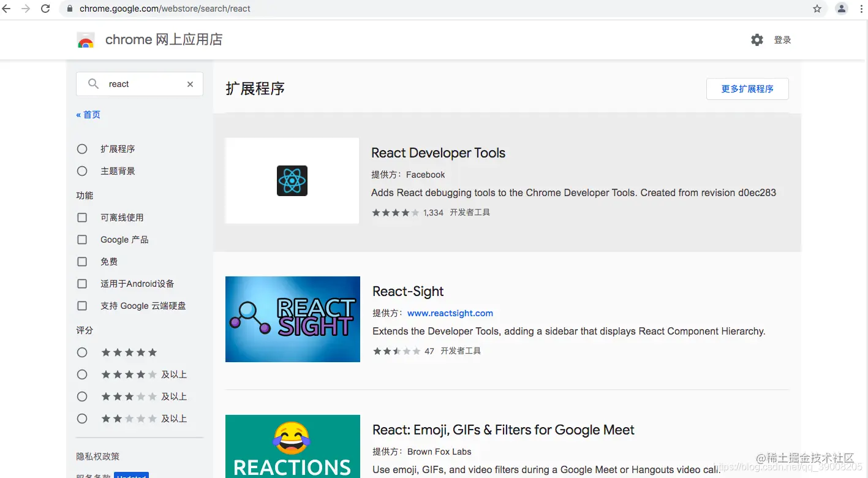Click the React Developer Tools description text
The width and height of the screenshot is (868, 478).
(x=573, y=193)
